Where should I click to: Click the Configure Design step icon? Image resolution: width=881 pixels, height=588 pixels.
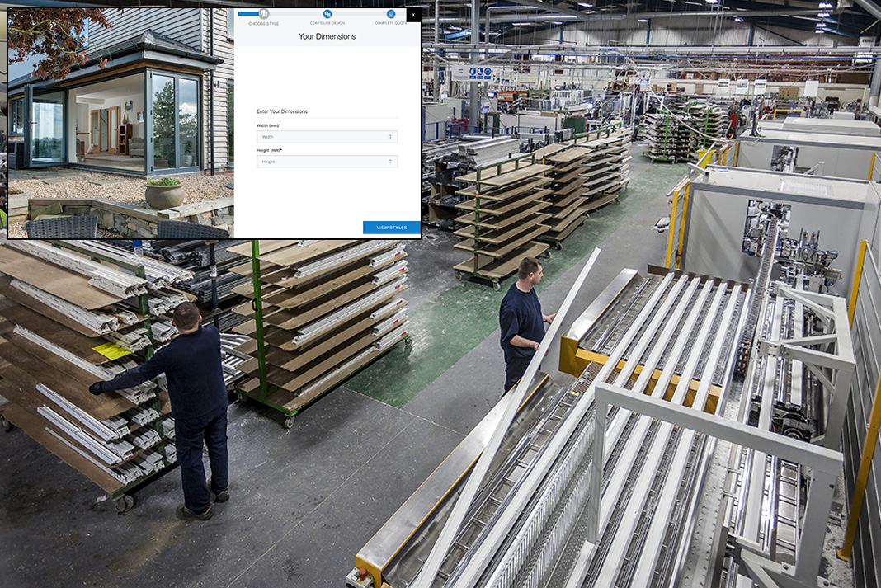point(327,14)
